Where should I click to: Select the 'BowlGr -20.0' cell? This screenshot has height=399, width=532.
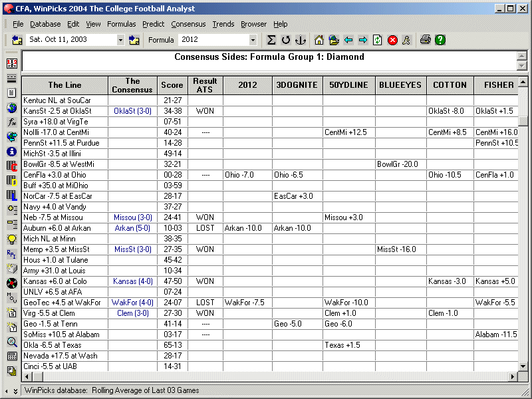pyautogui.click(x=401, y=164)
